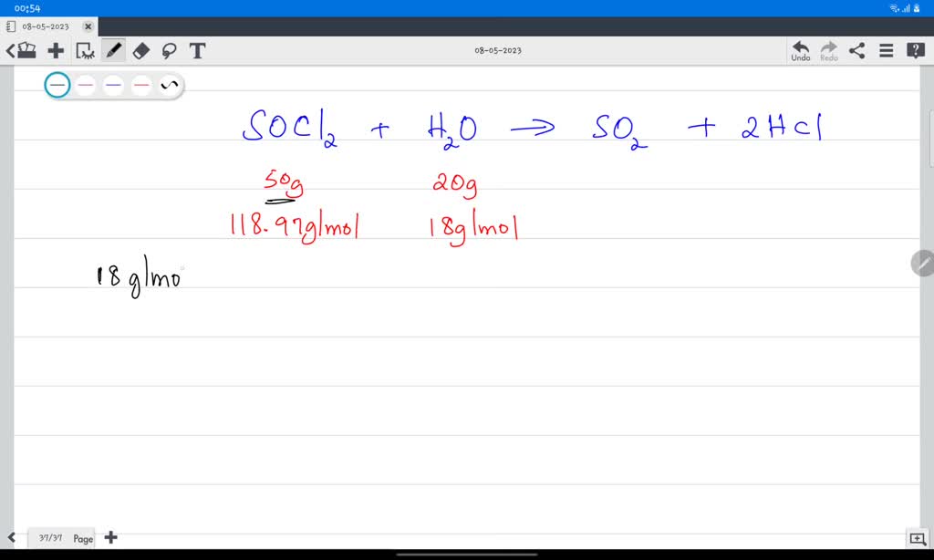The width and height of the screenshot is (934, 560).
Task: Add a new page with bottom plus
Action: pyautogui.click(x=110, y=538)
